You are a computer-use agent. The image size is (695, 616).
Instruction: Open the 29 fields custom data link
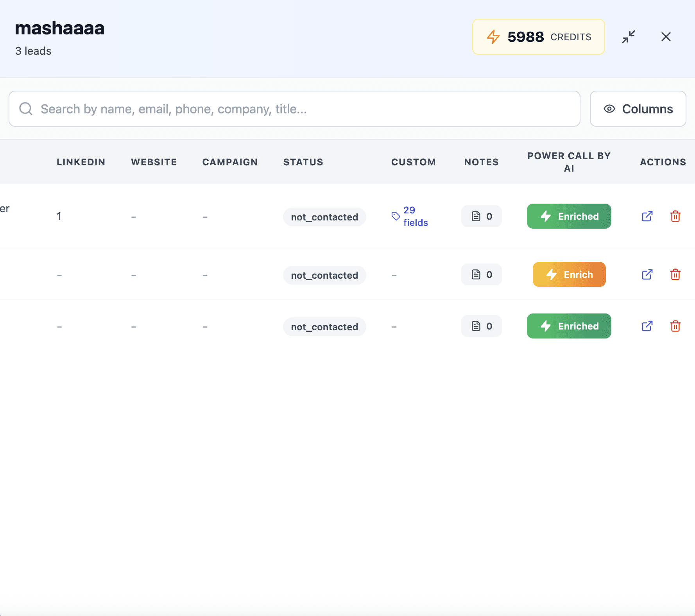coord(416,216)
